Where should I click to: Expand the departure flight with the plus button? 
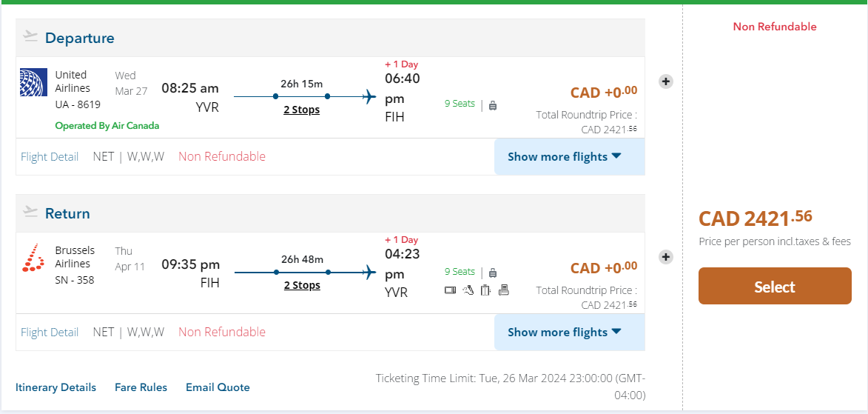(x=666, y=81)
